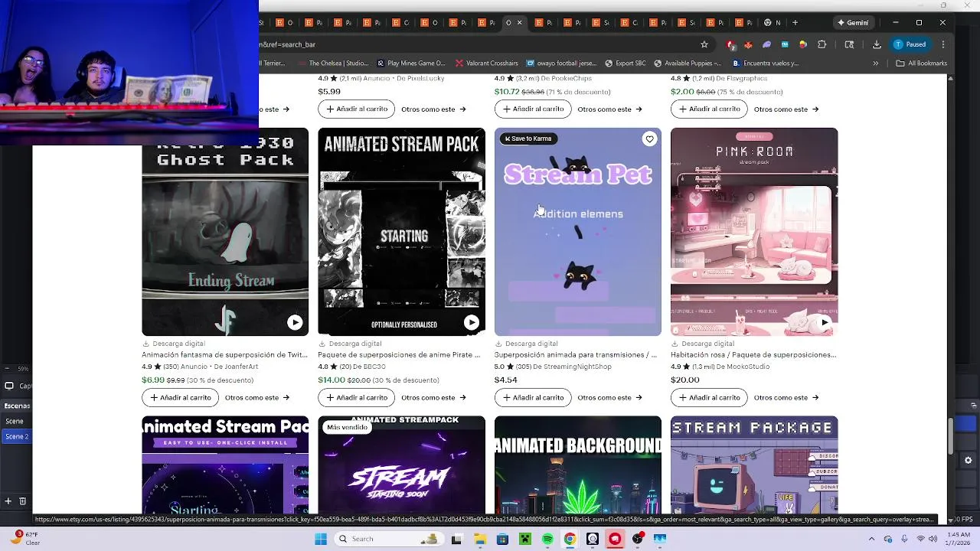Add the $10.72 PookieChips item to cart
Viewport: 980px width, 551px height.
[533, 109]
